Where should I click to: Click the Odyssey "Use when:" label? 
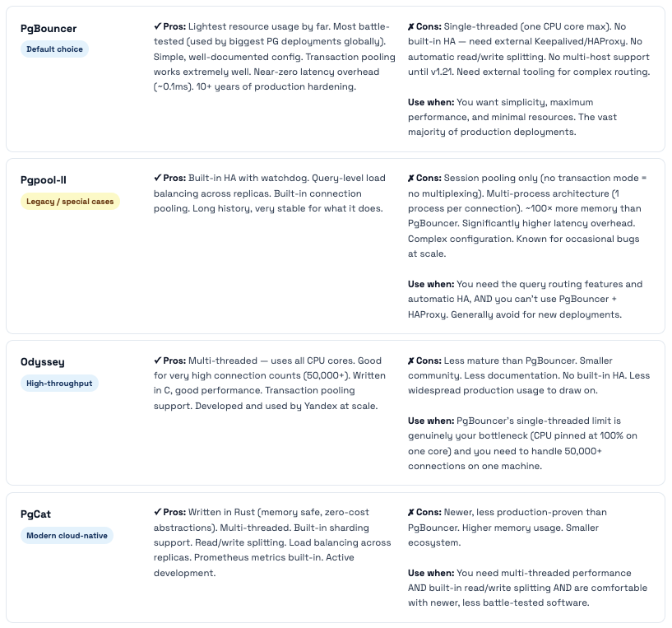(430, 421)
